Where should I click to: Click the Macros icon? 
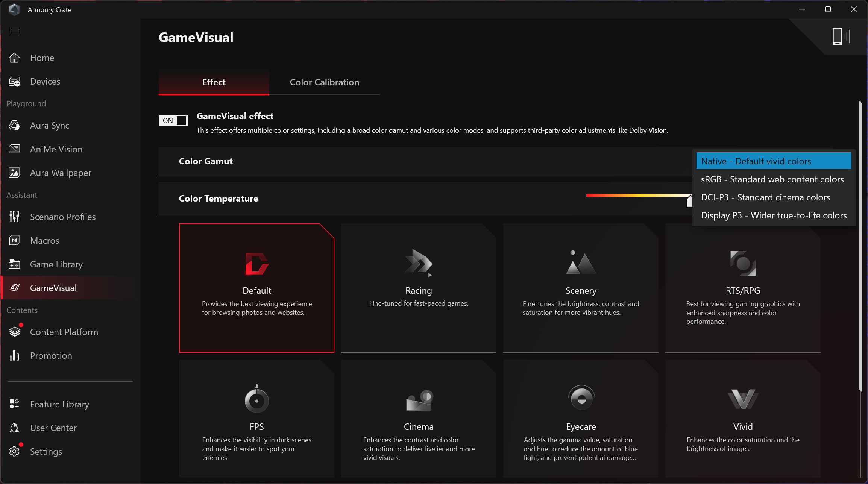point(14,241)
